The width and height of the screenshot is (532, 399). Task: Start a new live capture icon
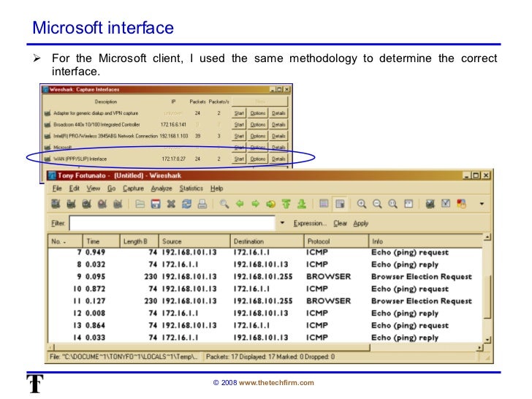(x=87, y=204)
